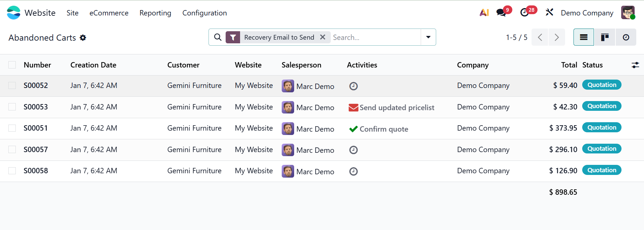Select the checkbox for order S00052

tap(12, 86)
